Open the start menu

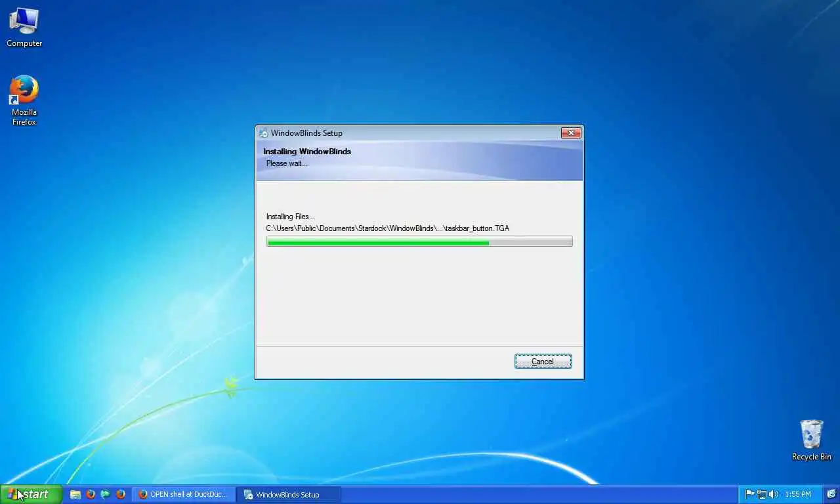(x=31, y=494)
